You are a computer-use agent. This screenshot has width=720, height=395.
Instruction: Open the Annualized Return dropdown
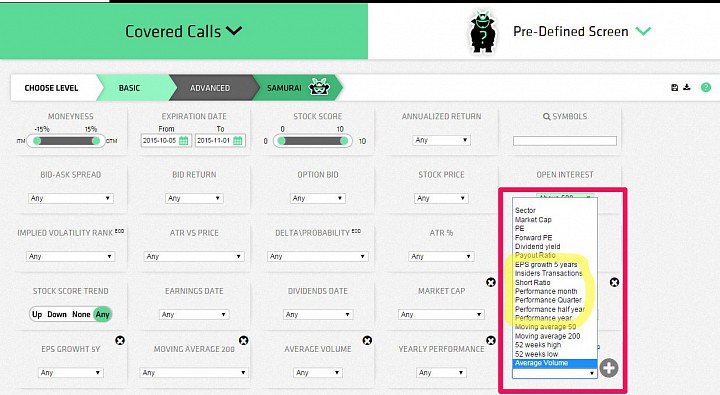[441, 140]
